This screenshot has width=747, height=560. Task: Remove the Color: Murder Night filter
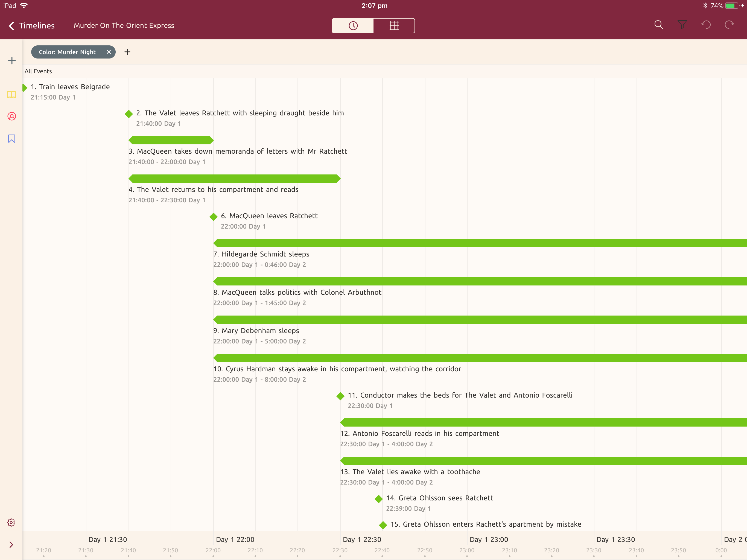pos(109,52)
